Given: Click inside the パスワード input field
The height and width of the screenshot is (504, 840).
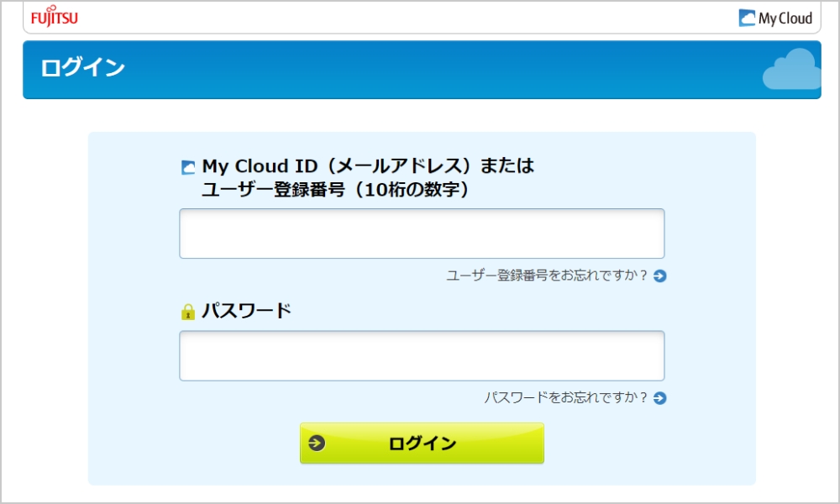Looking at the screenshot, I should click(420, 354).
